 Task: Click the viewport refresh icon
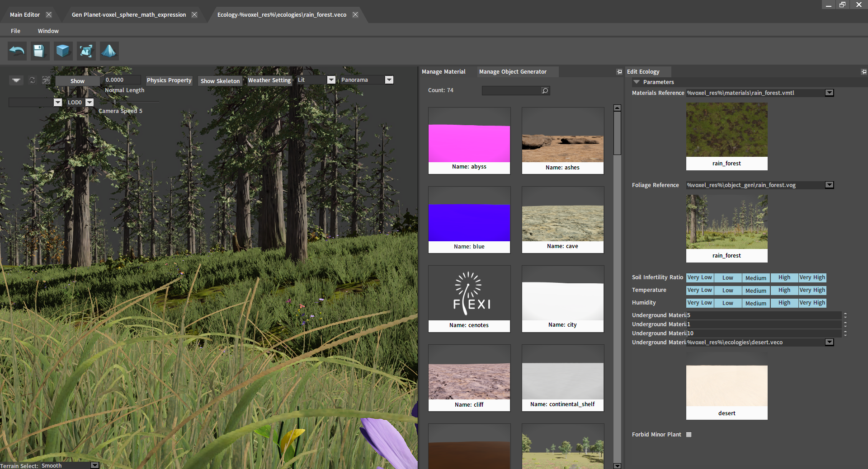pyautogui.click(x=33, y=80)
